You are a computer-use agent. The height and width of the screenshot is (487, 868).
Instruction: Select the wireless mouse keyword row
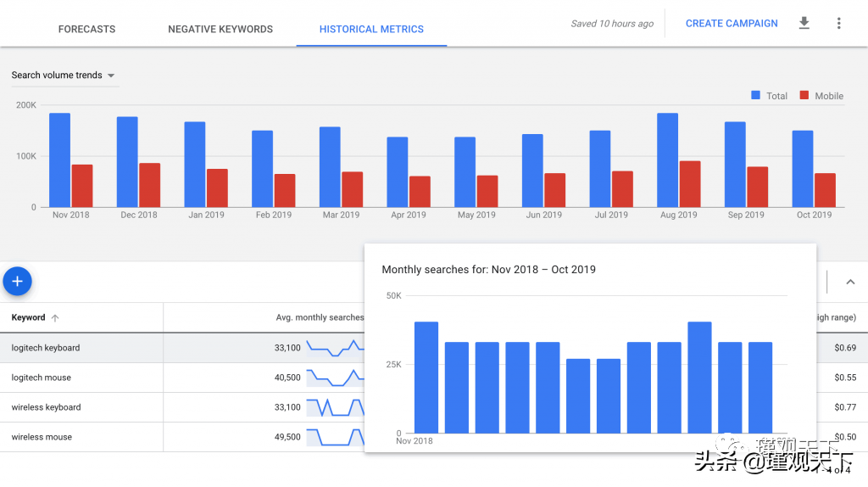point(42,437)
